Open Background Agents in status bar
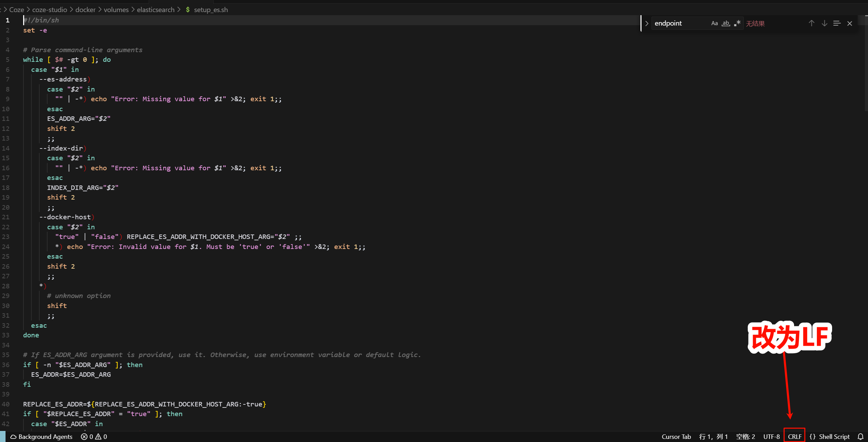 click(41, 436)
